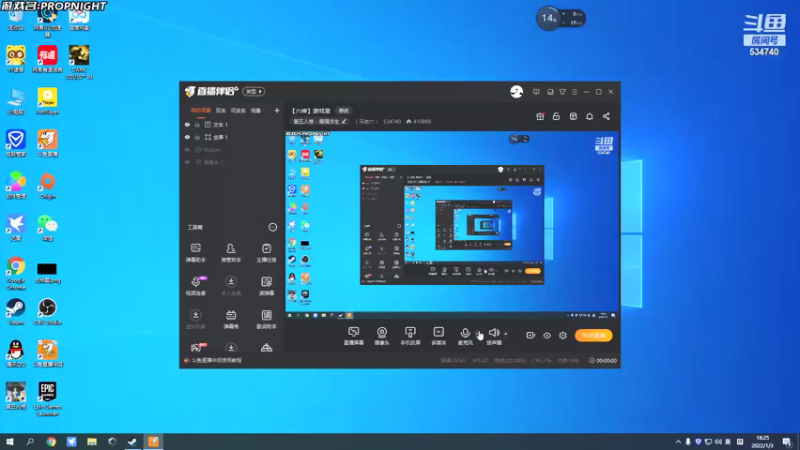Click the heat value 410899
This screenshot has height=450, width=800.
pos(422,121)
